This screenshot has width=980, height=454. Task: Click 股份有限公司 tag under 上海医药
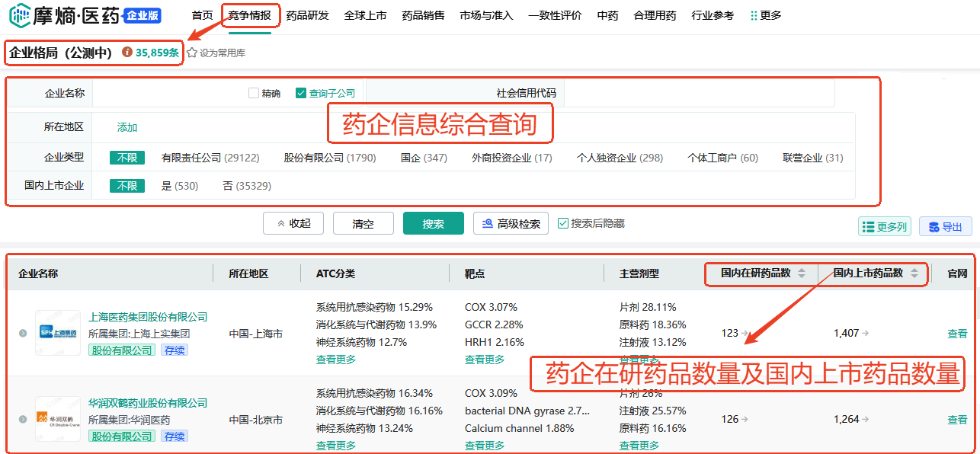[x=122, y=350]
